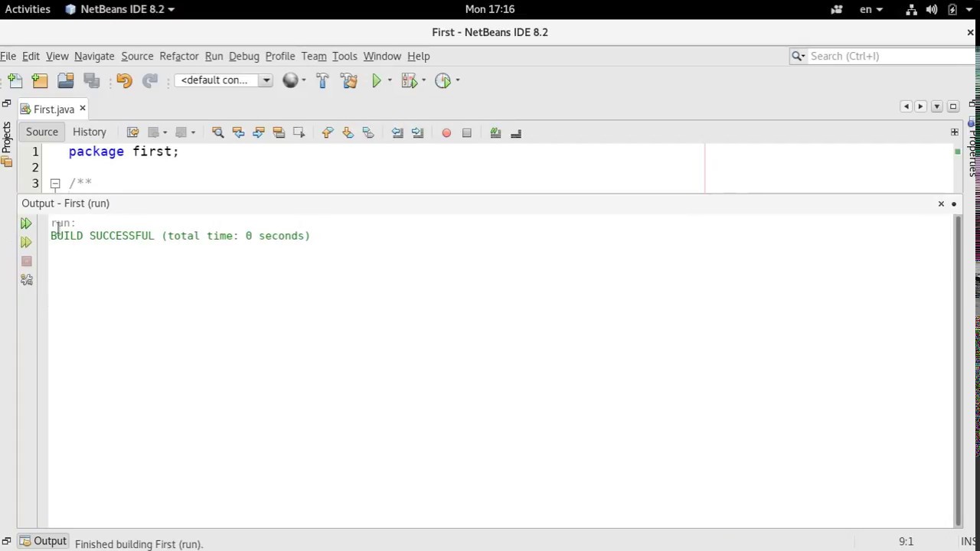Expand the Debug Project dropdown arrow
Screen dimensions: 980x551
(x=423, y=80)
